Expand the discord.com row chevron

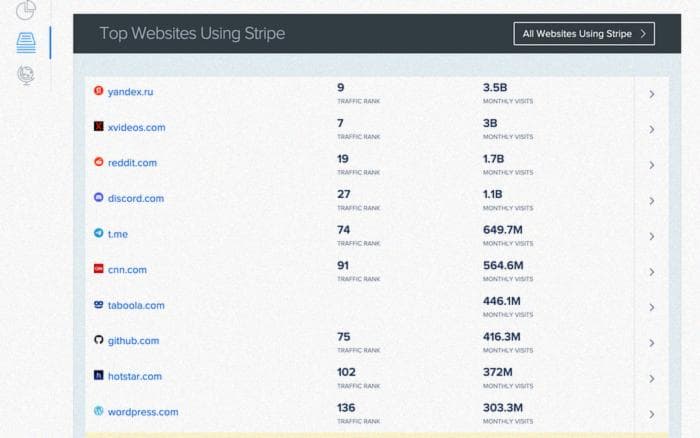pyautogui.click(x=652, y=201)
